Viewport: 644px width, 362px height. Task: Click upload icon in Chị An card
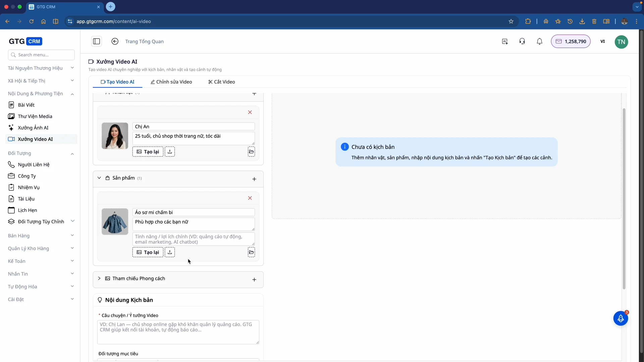(170, 152)
